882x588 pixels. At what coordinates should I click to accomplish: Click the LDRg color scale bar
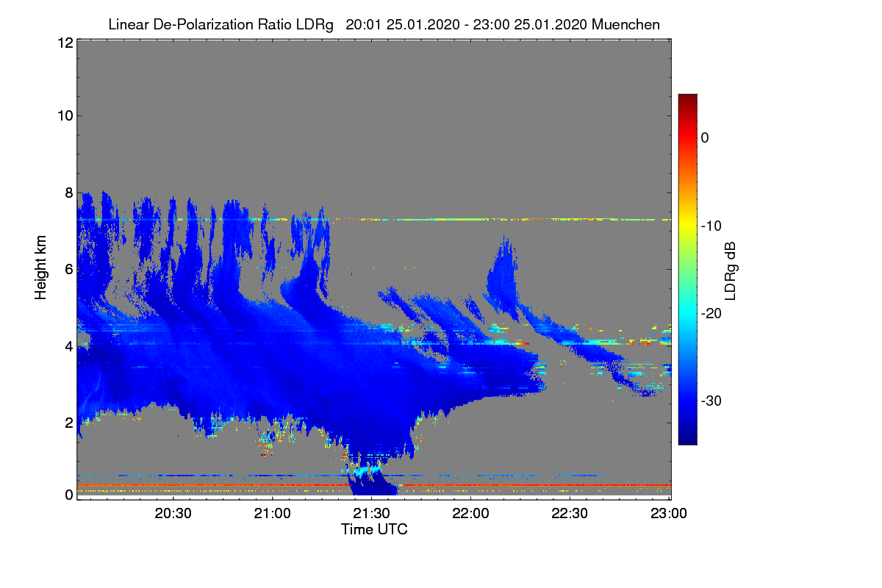tap(687, 269)
